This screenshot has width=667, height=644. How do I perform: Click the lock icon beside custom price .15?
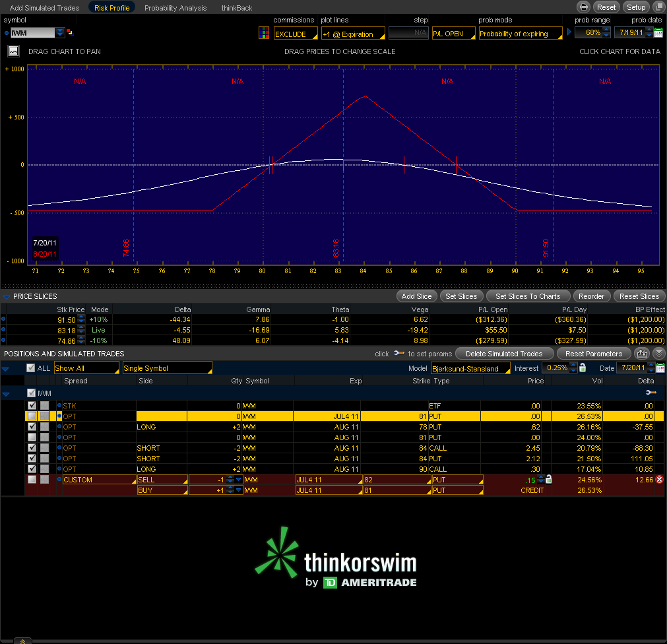coord(549,480)
